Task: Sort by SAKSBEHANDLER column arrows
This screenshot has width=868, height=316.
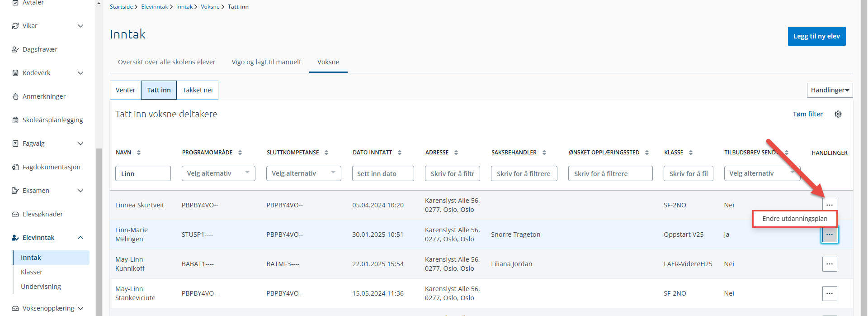Action: click(544, 153)
